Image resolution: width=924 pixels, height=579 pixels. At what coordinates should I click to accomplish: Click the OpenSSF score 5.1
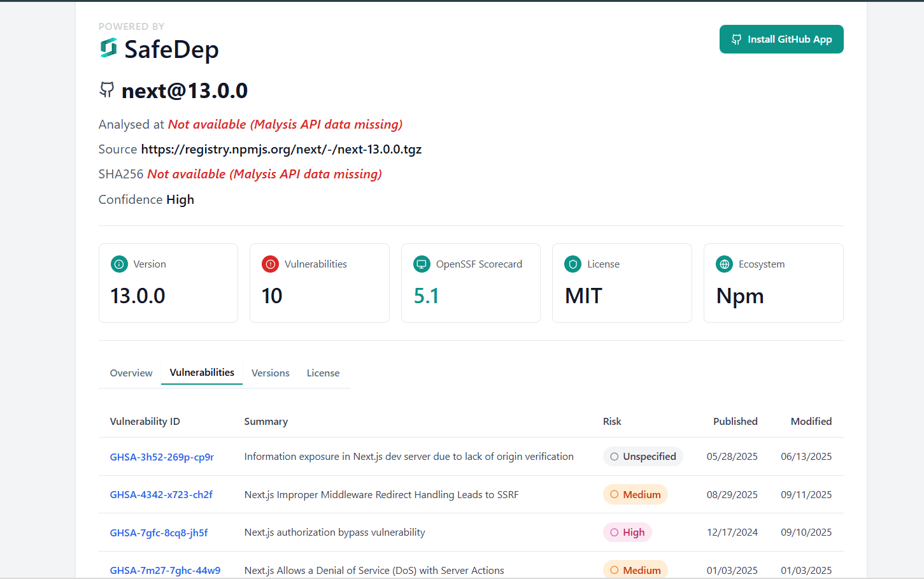click(x=426, y=296)
